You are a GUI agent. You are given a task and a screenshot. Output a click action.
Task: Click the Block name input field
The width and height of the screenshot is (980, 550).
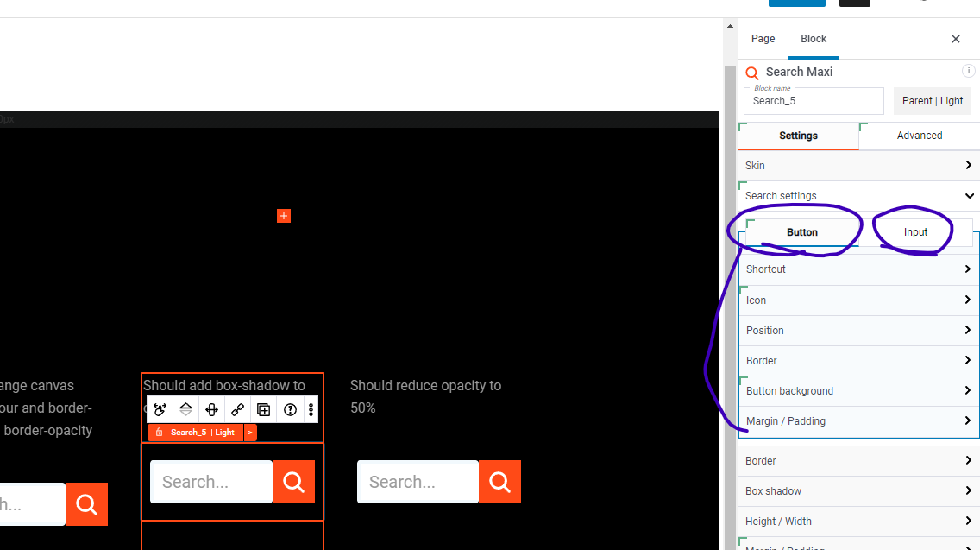[x=813, y=101]
